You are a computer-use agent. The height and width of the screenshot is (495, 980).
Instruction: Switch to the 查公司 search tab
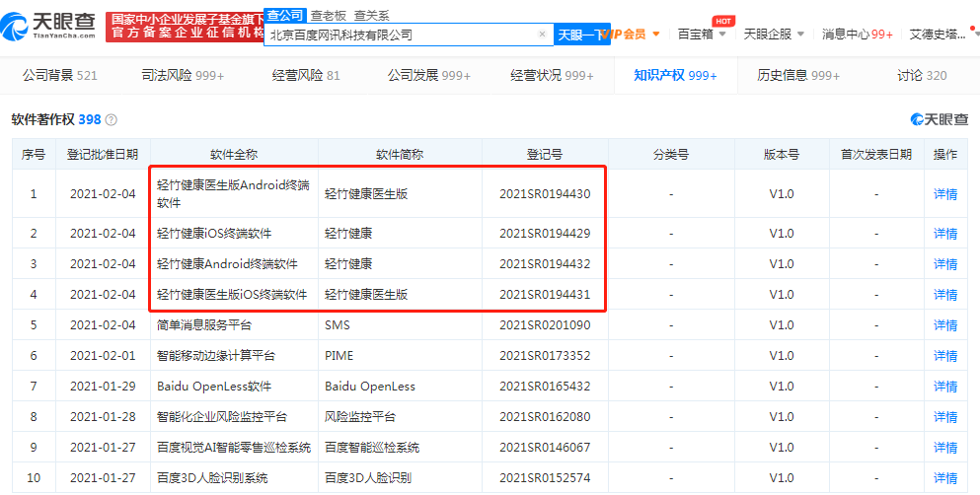pos(285,15)
